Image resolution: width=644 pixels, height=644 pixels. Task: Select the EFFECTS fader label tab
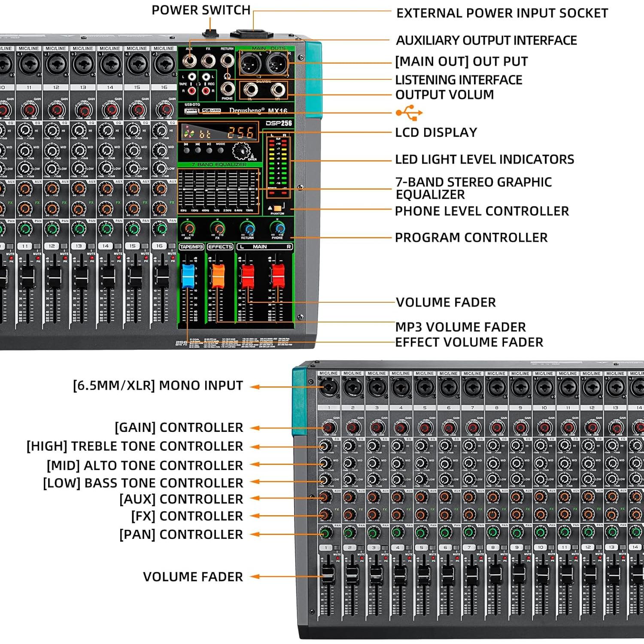pos(220,247)
